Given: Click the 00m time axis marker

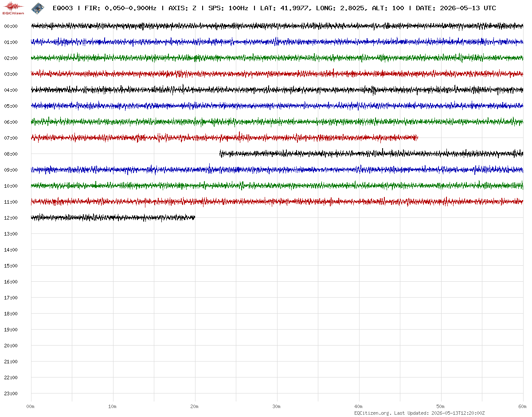Looking at the screenshot, I should (x=30, y=406).
